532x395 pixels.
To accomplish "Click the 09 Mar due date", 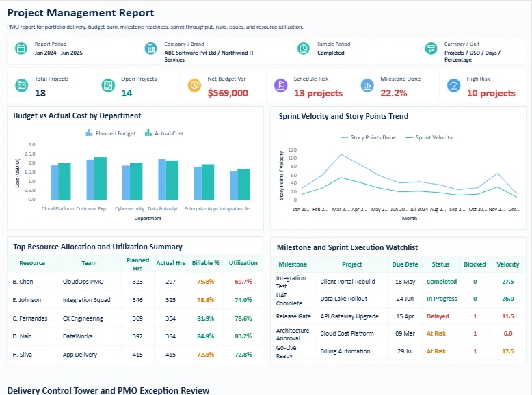I will coord(405,333).
